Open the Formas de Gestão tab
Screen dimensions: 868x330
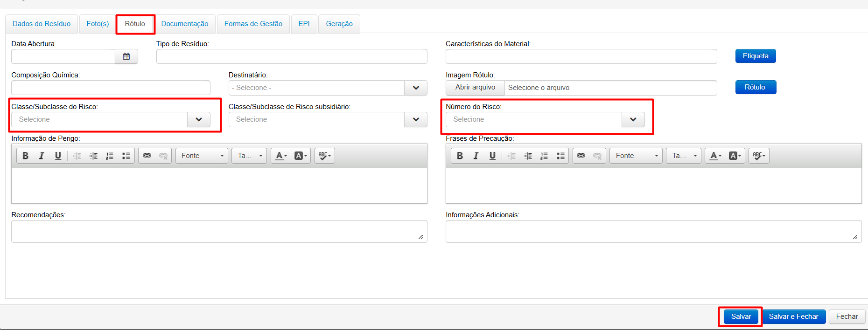pyautogui.click(x=253, y=24)
